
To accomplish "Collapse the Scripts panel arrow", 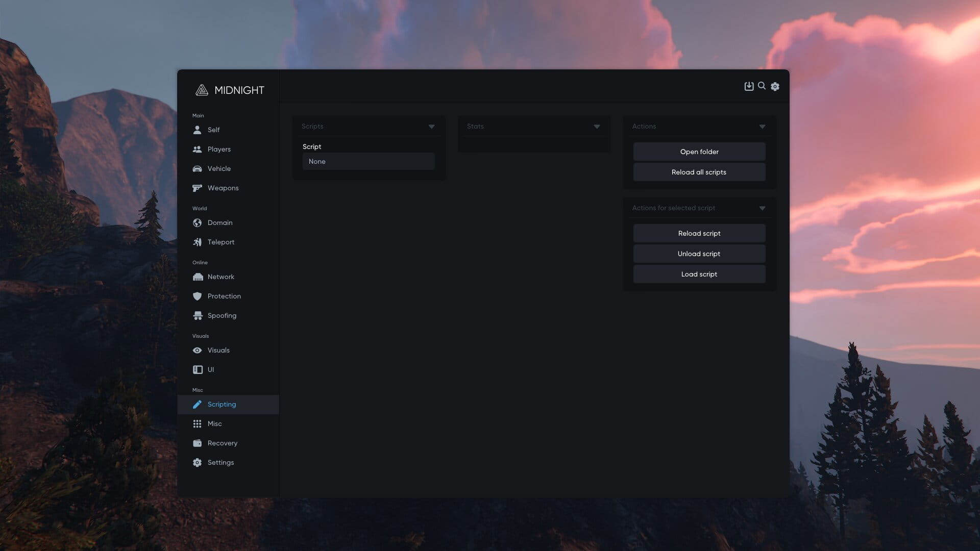I will point(431,127).
